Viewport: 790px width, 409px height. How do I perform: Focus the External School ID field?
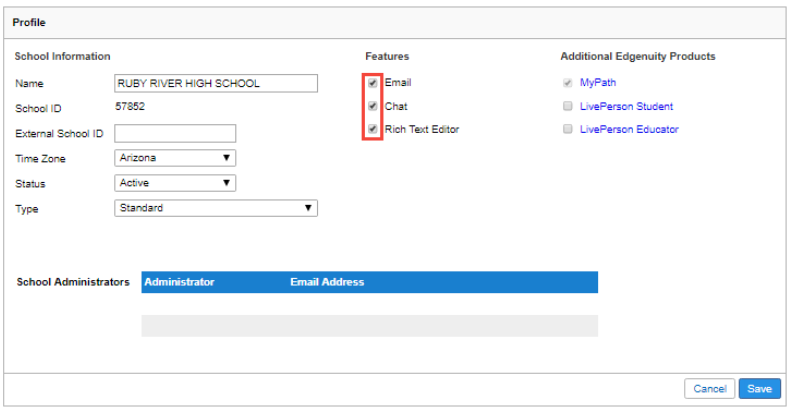pos(175,133)
